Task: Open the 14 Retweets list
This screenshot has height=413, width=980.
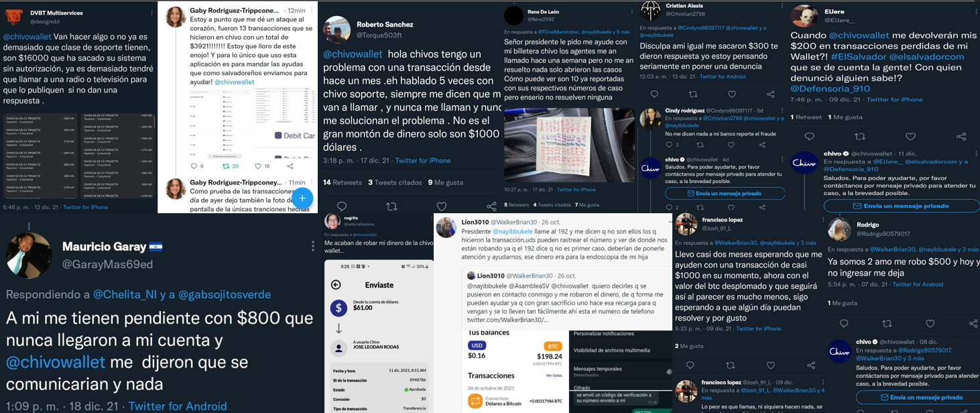Action: point(342,182)
